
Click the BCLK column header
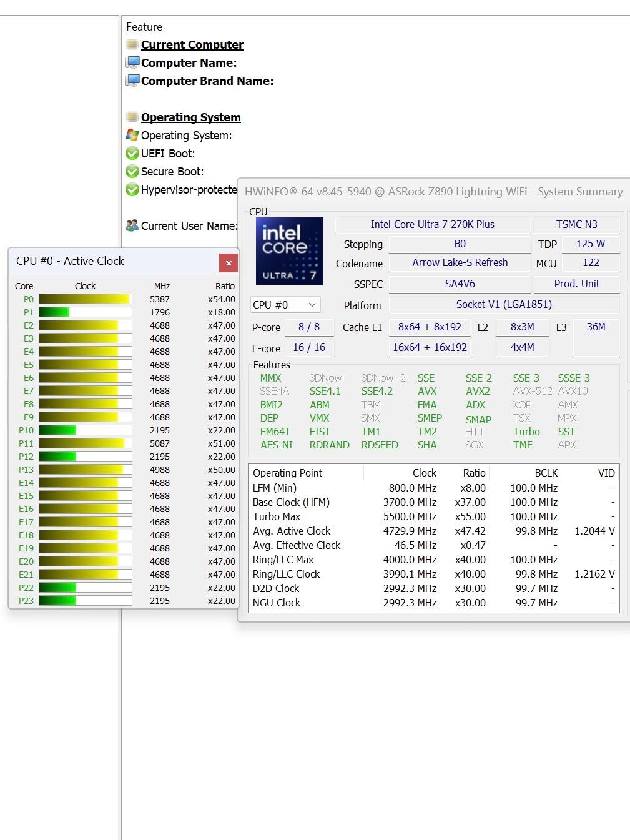point(546,473)
